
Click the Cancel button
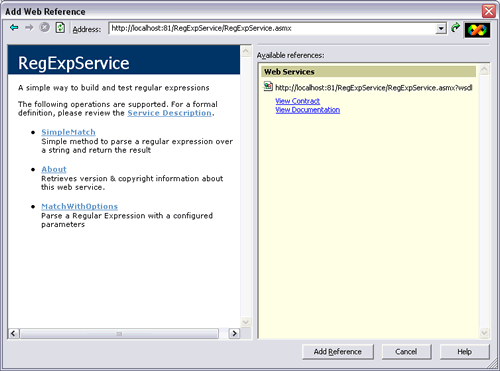pos(406,352)
